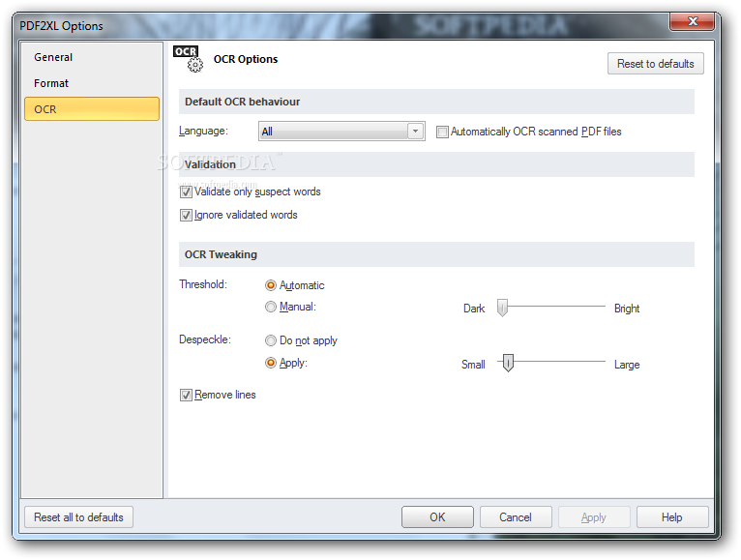Click Reset to defaults button
Screen dimensions: 741x560
coord(656,64)
